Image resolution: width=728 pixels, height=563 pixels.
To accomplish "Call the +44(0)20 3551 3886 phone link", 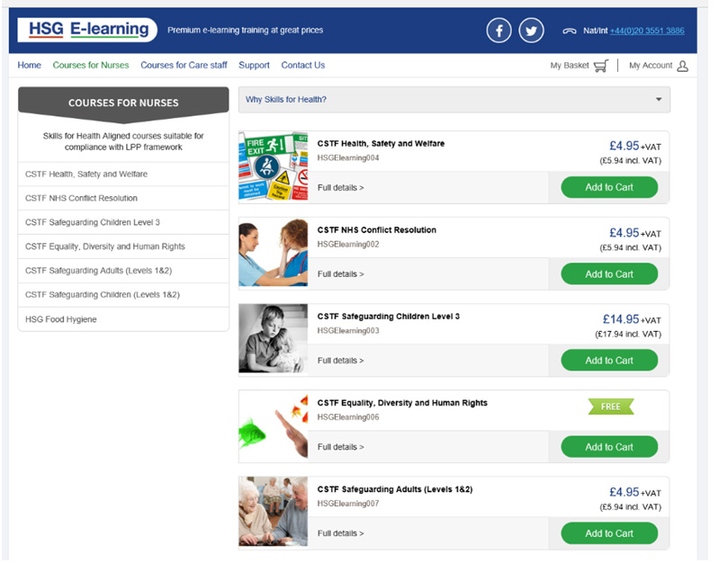I will tap(646, 31).
